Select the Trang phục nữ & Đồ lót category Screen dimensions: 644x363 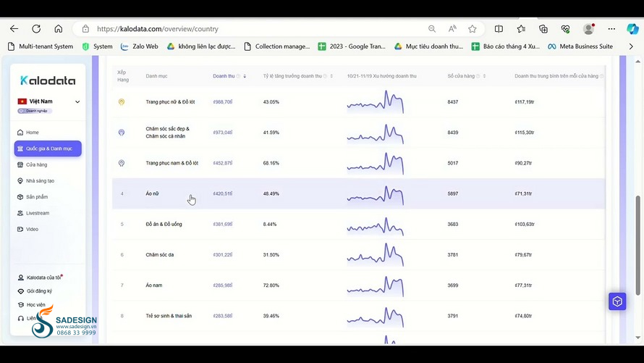(170, 102)
